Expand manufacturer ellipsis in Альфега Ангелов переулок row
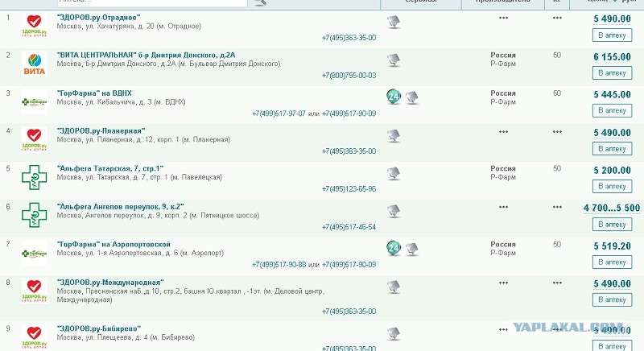The image size is (644, 351). pos(504,207)
